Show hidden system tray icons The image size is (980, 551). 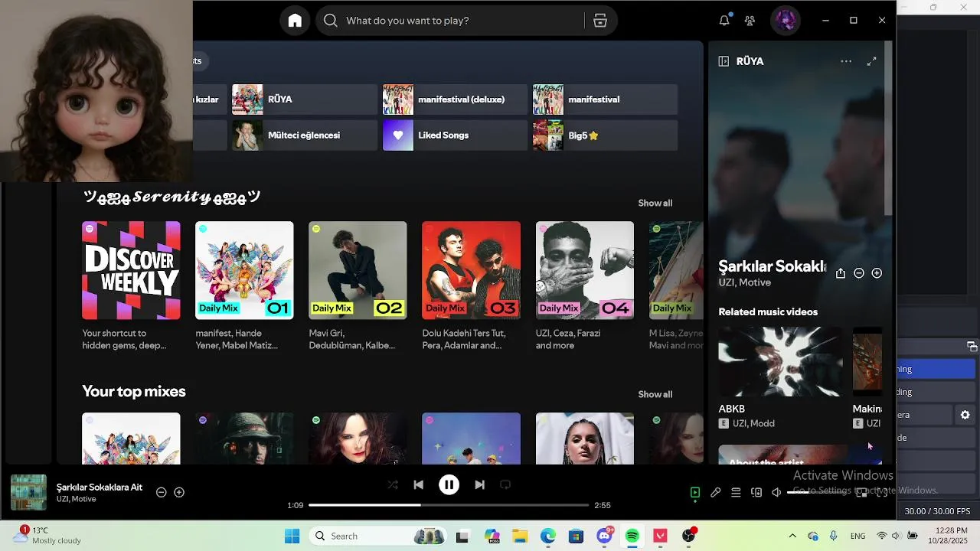[792, 536]
